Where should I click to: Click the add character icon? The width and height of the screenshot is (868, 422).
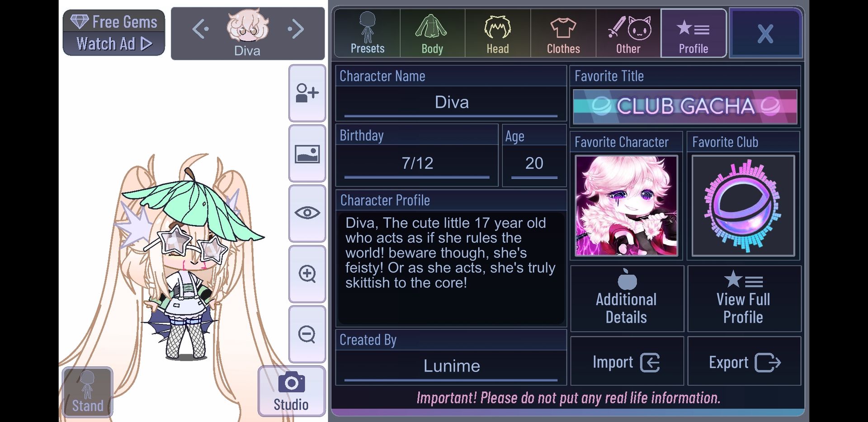[x=307, y=93]
